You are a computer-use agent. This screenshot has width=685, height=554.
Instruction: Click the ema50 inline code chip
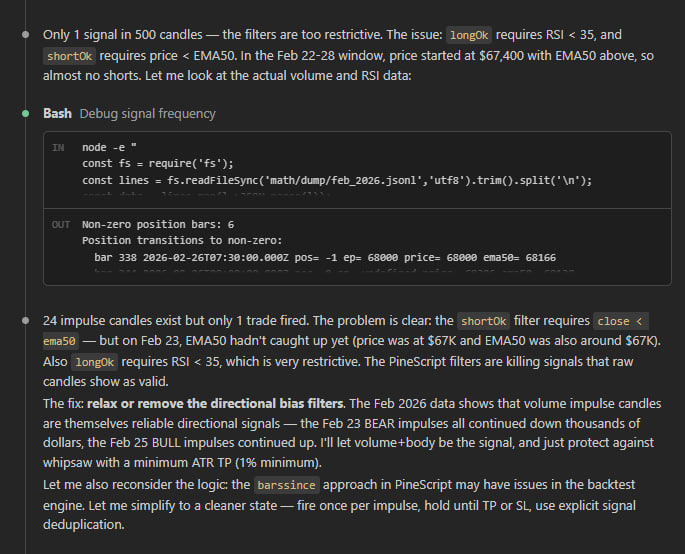click(x=61, y=342)
